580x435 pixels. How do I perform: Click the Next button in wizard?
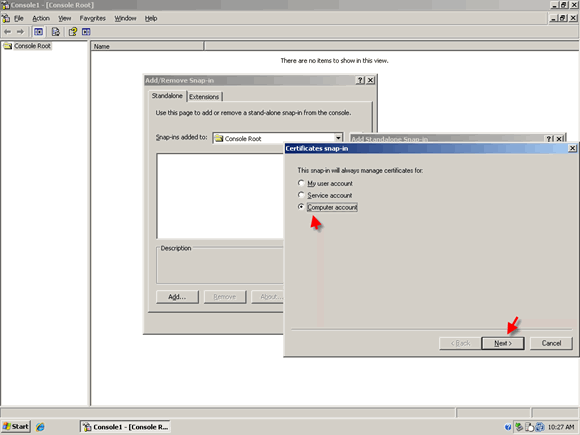coord(503,343)
